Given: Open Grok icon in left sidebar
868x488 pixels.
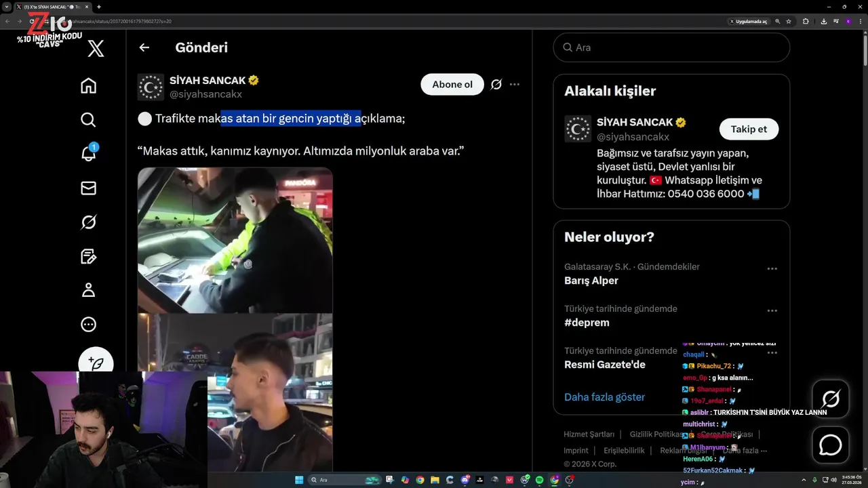Looking at the screenshot, I should coord(88,222).
